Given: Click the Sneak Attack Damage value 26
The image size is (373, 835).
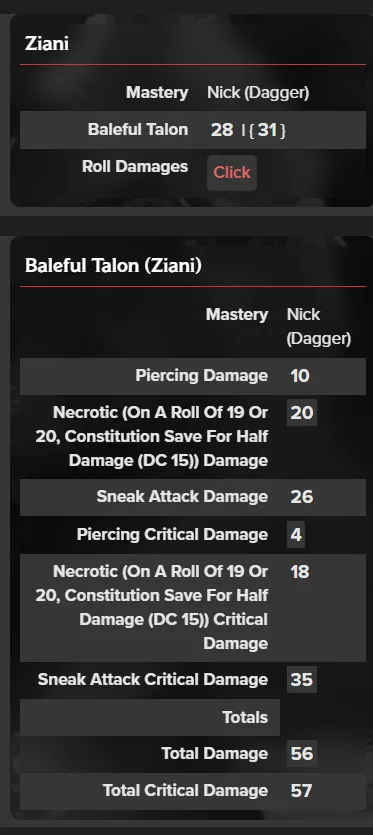Looking at the screenshot, I should 302,497.
